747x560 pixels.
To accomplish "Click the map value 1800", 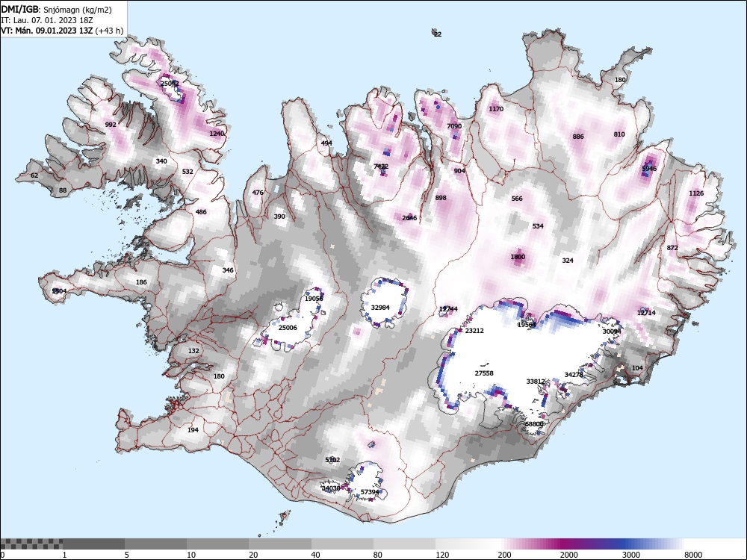I will click(x=518, y=257).
